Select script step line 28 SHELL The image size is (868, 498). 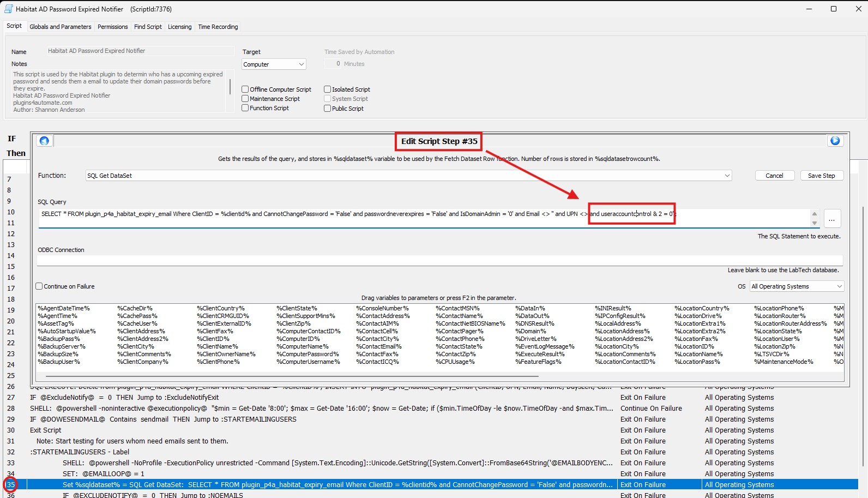(x=322, y=409)
